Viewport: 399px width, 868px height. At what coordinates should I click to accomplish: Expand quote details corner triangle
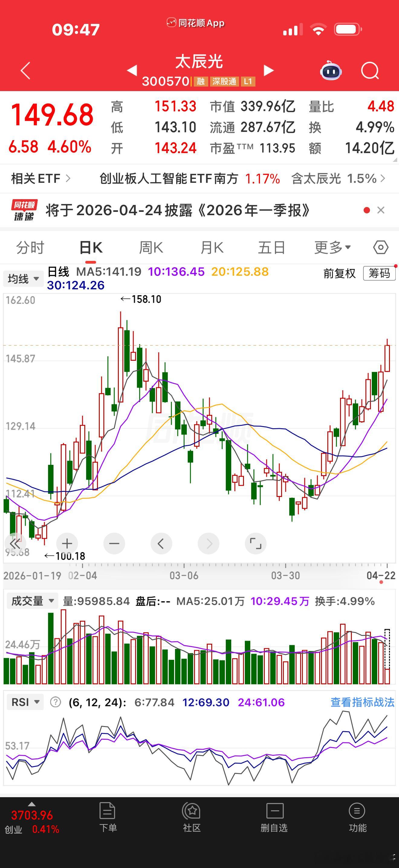coord(395,160)
